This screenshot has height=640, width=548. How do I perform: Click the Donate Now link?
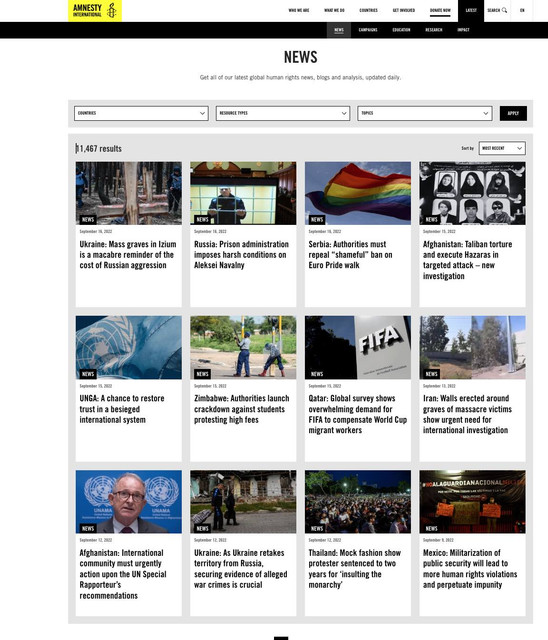point(440,10)
